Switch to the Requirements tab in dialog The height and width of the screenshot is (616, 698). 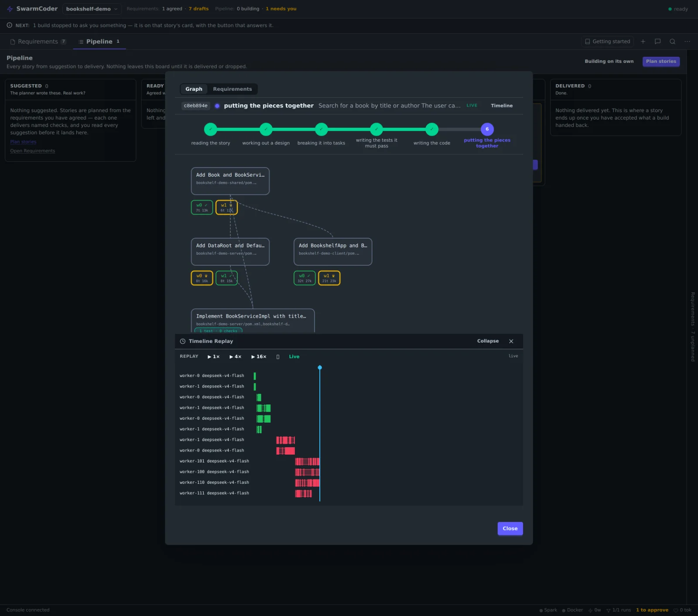232,89
